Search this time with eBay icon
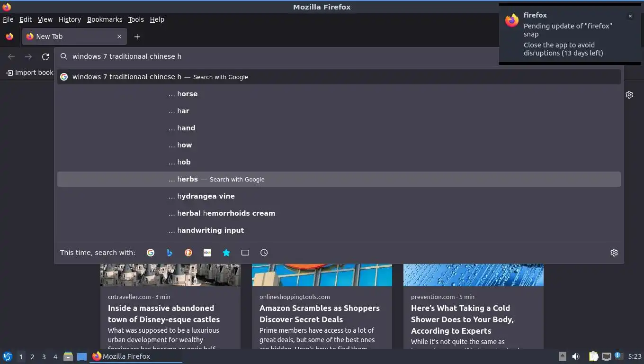 [207, 253]
